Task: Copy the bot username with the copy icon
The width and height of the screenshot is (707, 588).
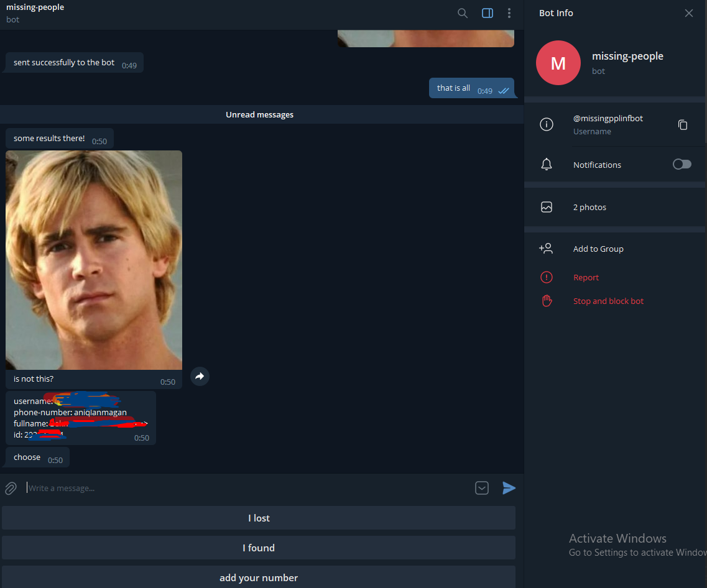Action: (x=683, y=124)
